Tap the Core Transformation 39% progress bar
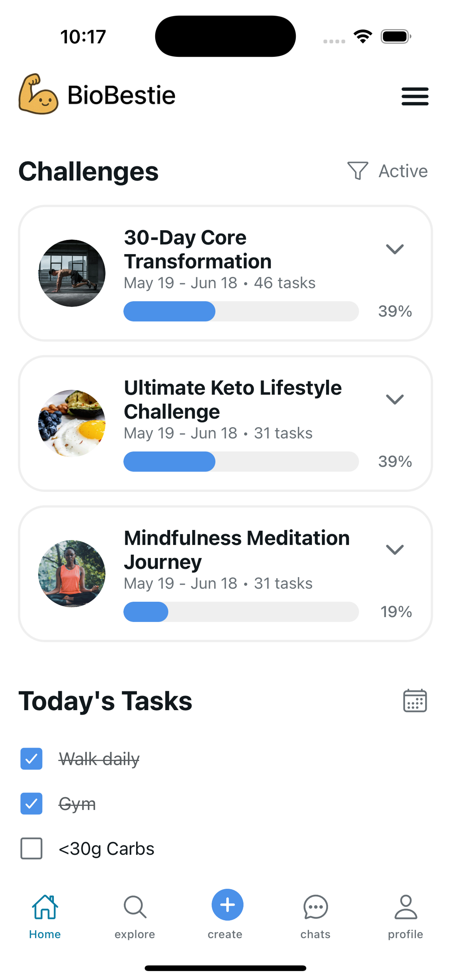 [241, 311]
